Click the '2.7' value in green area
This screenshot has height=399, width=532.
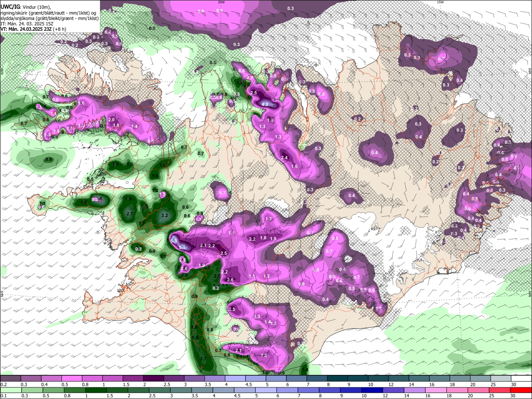pos(129,214)
